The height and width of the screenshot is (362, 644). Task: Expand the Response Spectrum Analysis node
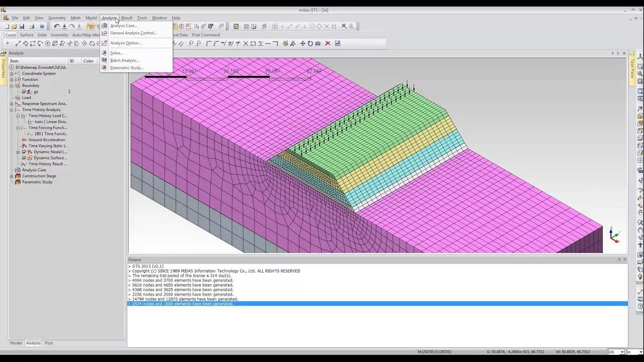click(12, 104)
